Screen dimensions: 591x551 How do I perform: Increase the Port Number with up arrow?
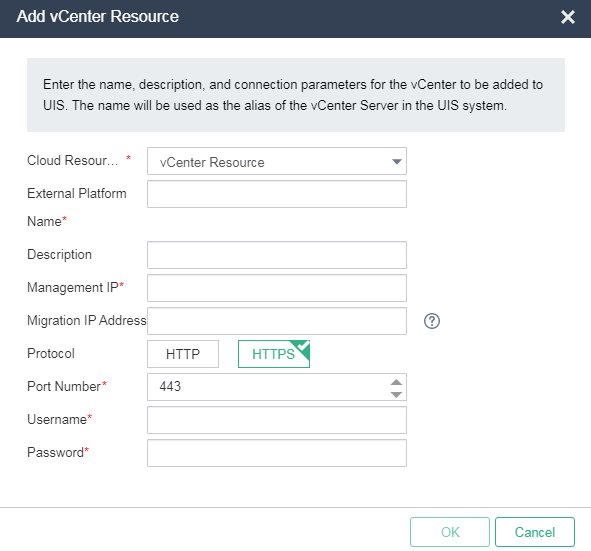[396, 382]
